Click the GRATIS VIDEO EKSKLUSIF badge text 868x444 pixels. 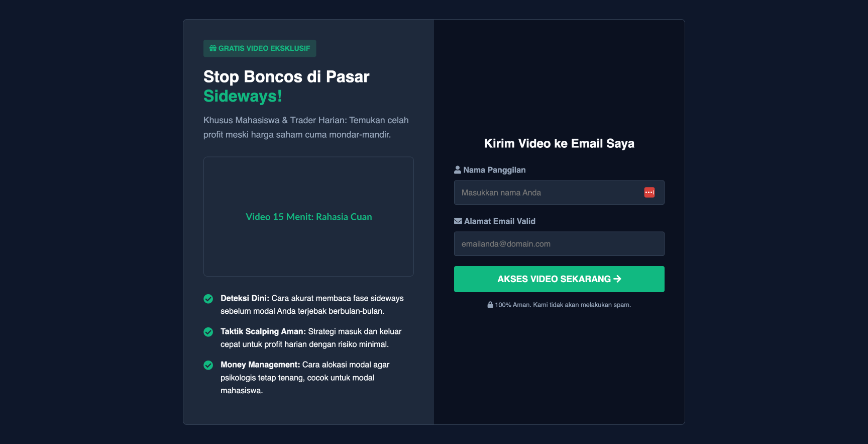264,48
